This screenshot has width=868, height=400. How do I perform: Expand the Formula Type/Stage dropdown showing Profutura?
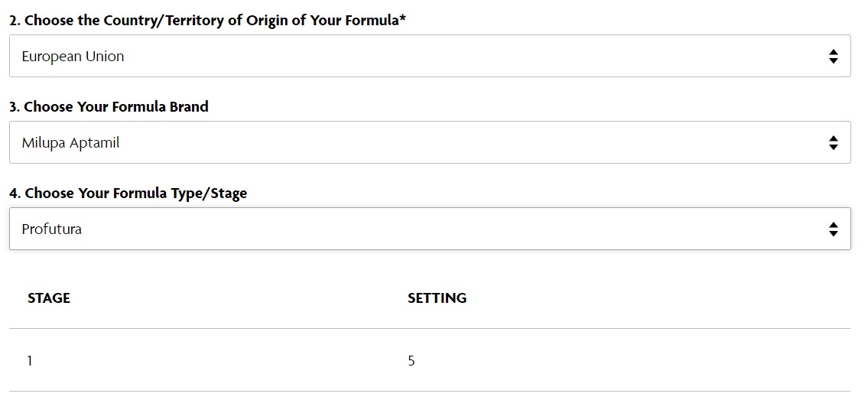pyautogui.click(x=430, y=229)
